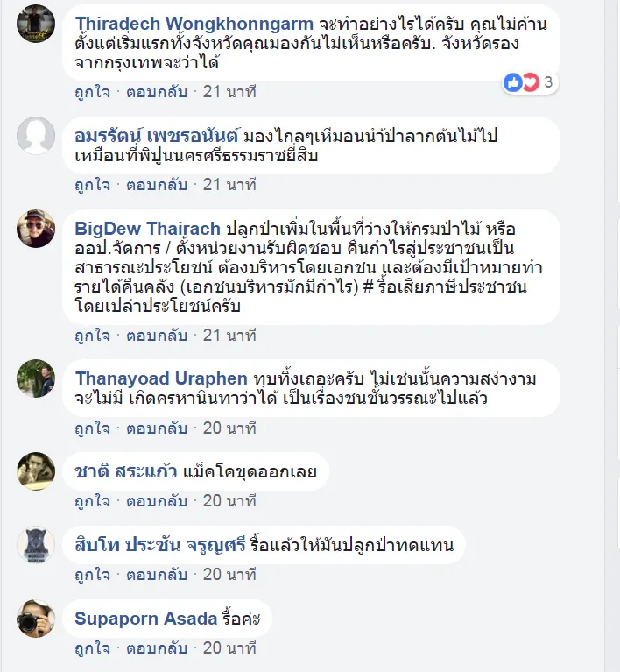Open Supaporn Asada's camera avatar
This screenshot has width=620, height=672.
pos(37,619)
